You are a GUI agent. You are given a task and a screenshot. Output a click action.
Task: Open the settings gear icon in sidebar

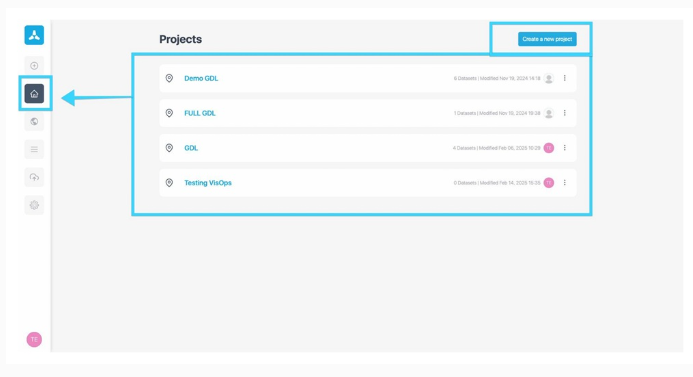click(34, 205)
